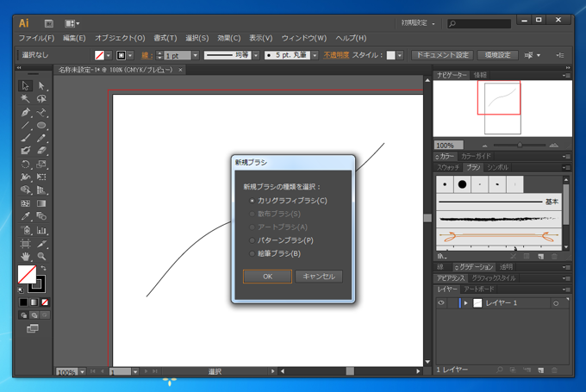
Task: Select 絵筆ブラシ(B) radio button
Action: tap(252, 254)
